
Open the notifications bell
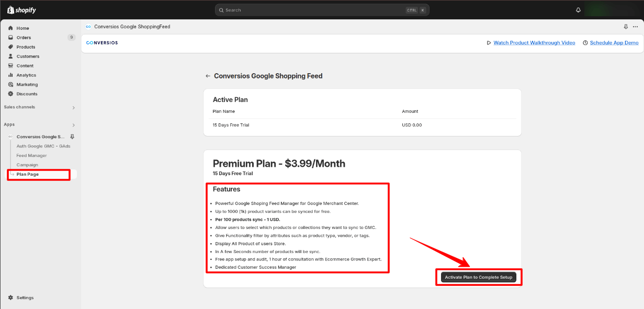pos(578,10)
